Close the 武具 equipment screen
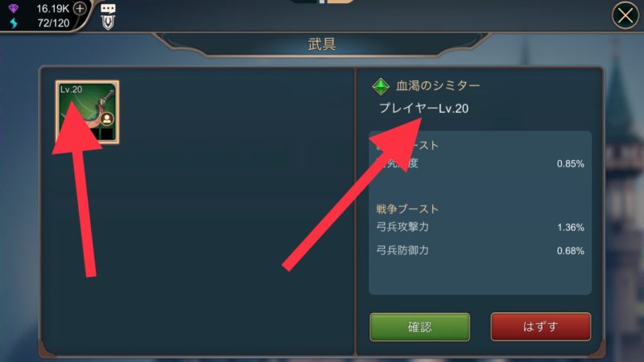This screenshot has height=362, width=644. 625,15
